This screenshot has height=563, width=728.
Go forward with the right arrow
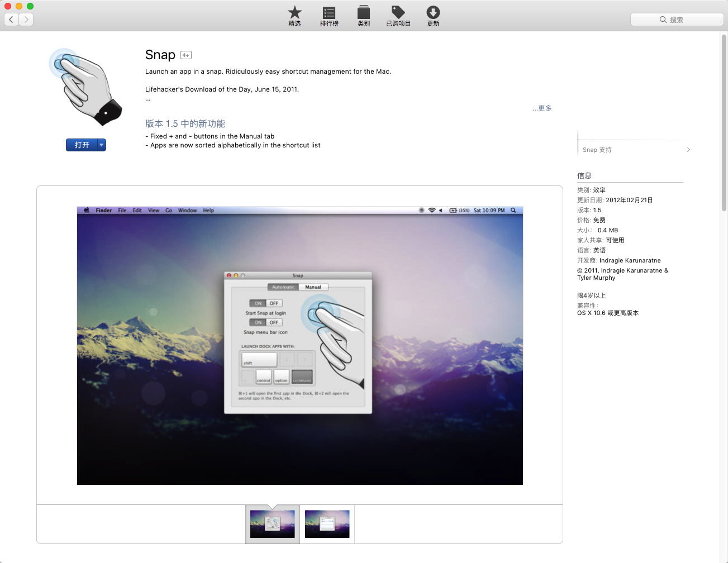(x=26, y=20)
